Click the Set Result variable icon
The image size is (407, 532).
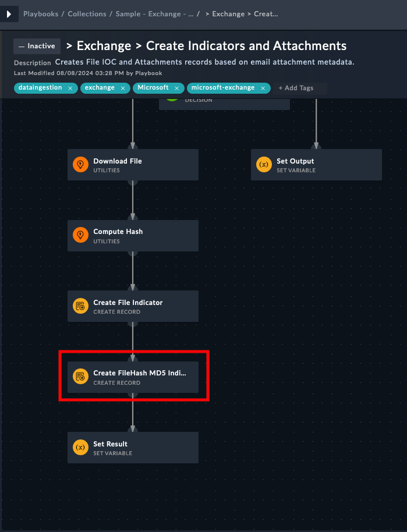80,448
